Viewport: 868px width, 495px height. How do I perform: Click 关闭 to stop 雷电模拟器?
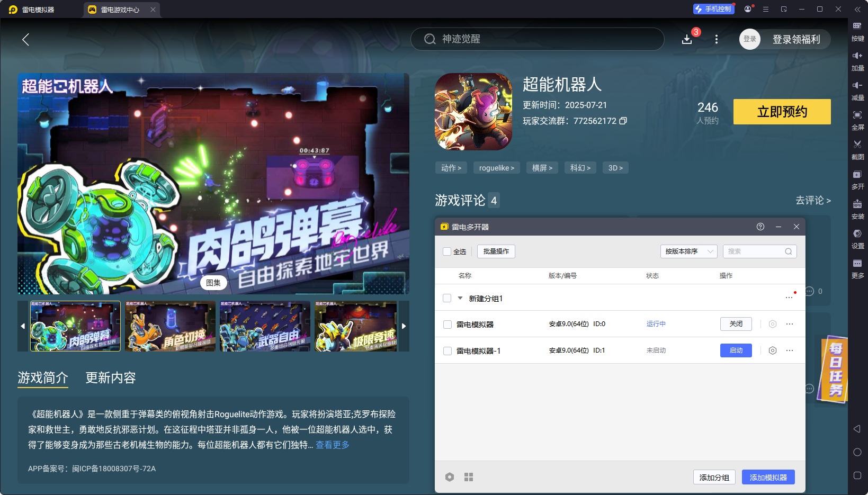736,324
